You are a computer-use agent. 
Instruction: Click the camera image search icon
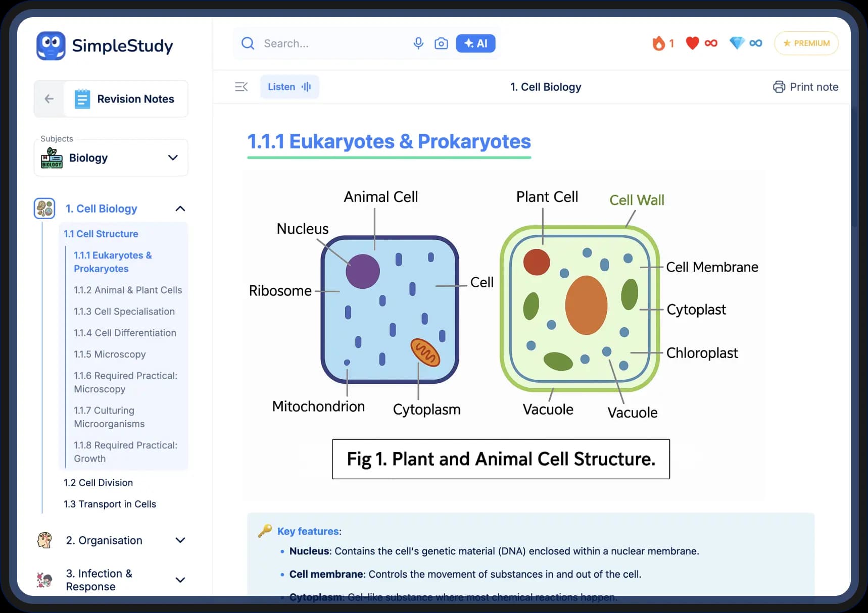pyautogui.click(x=441, y=43)
